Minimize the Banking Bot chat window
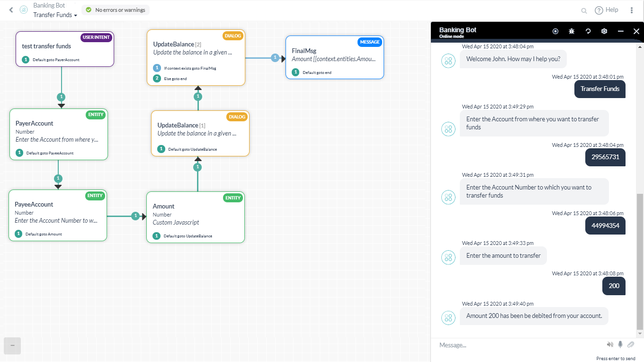The height and width of the screenshot is (362, 644). tap(620, 31)
